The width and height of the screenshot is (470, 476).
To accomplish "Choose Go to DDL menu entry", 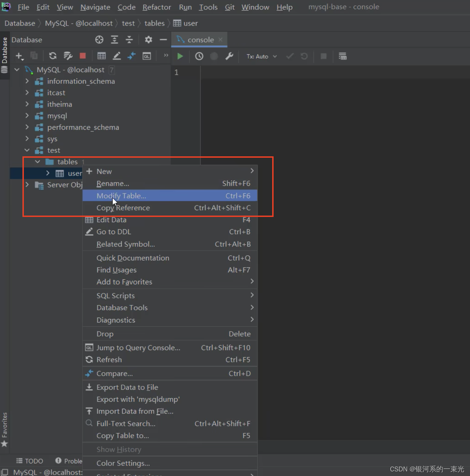I will (170, 232).
